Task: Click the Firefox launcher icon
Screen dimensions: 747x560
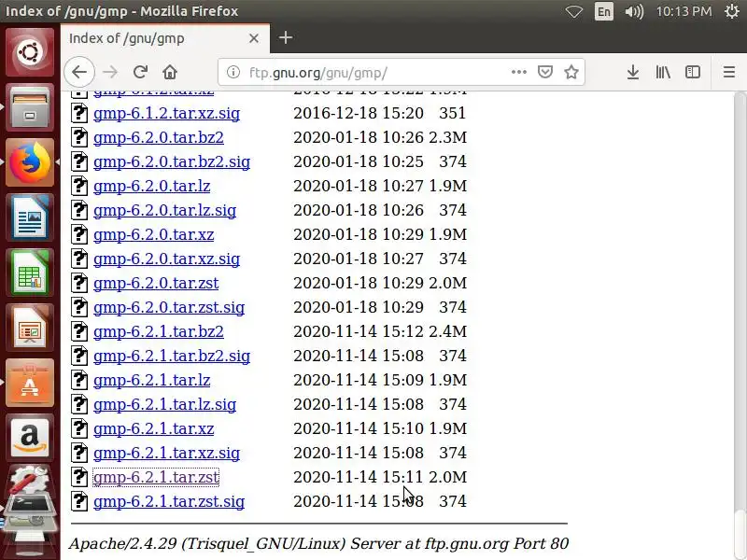Action: [30, 162]
